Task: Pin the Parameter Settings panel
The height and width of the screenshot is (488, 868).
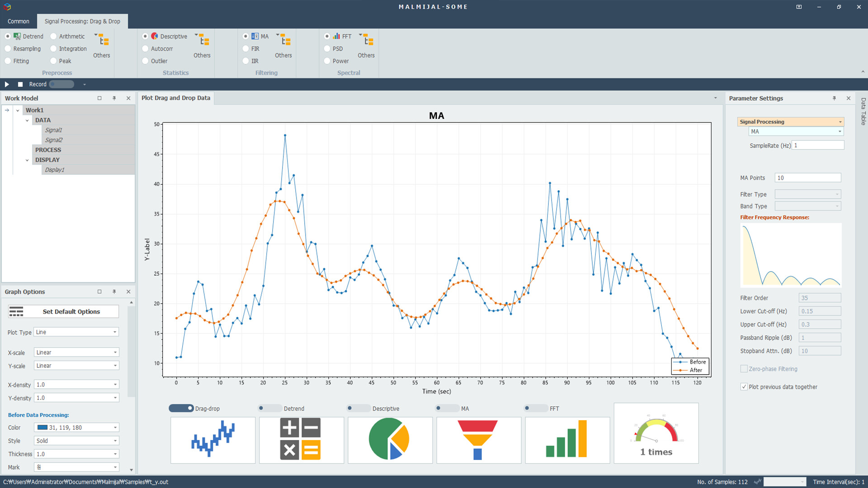Action: pos(834,98)
